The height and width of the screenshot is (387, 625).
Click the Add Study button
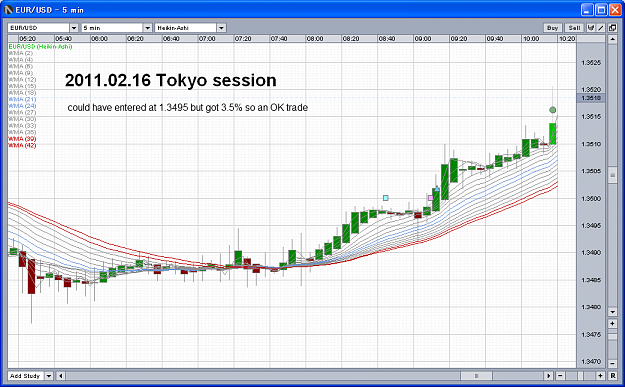[25, 376]
